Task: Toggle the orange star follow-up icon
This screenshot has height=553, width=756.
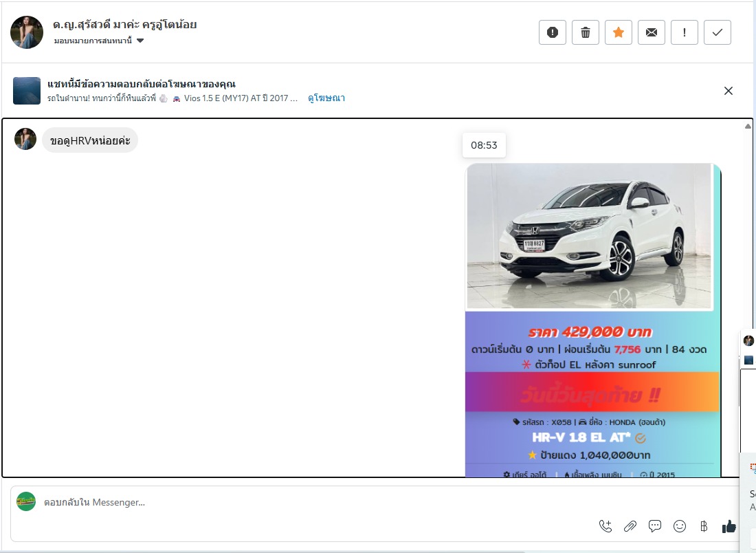Action: (618, 32)
